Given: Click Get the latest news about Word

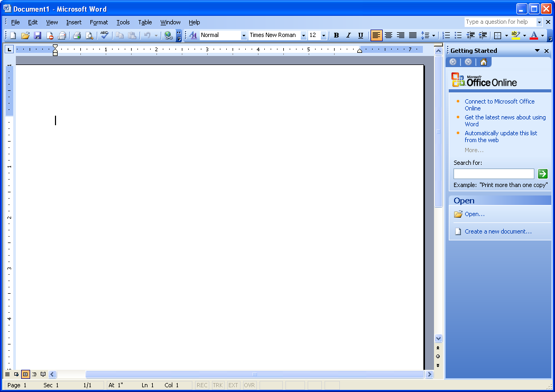Looking at the screenshot, I should tap(505, 120).
